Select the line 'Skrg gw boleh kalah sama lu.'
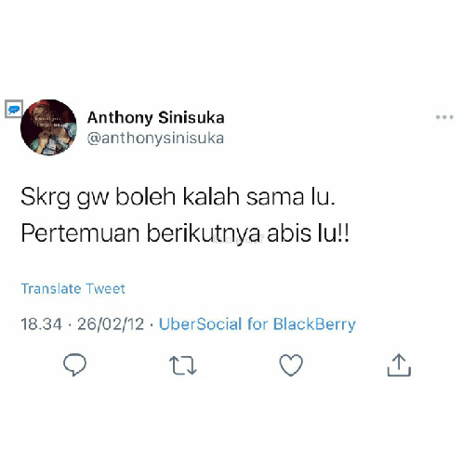 (178, 197)
